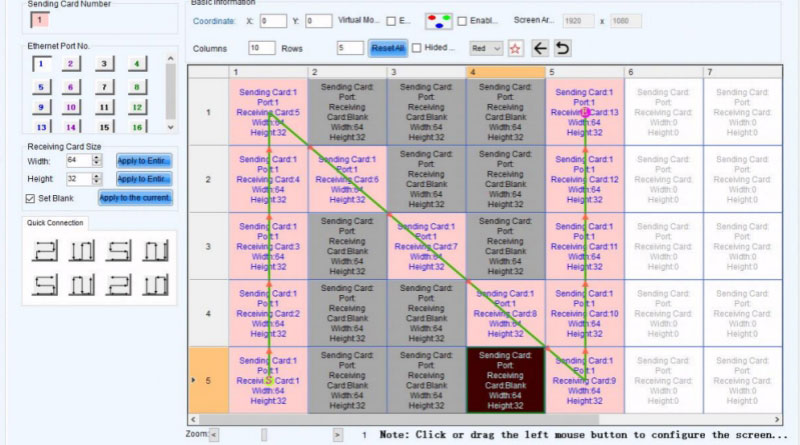Click the dark selected cell in column 4 row 5

tap(506, 380)
